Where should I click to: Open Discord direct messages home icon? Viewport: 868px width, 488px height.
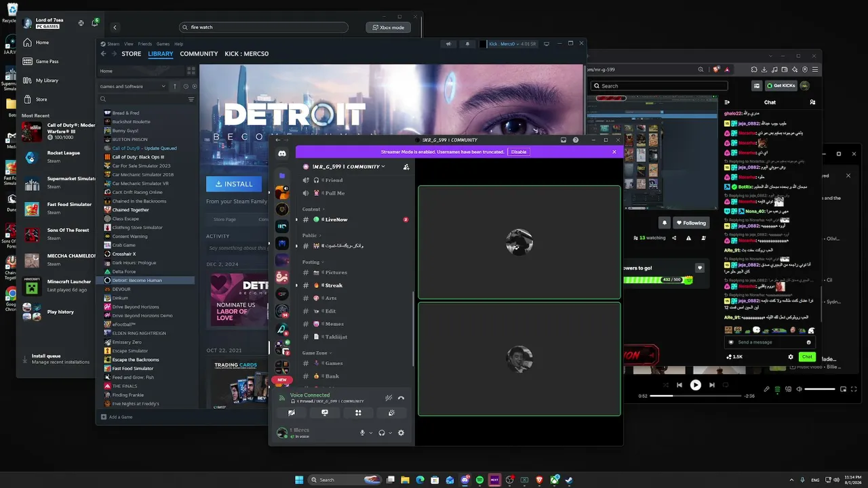[x=282, y=154]
